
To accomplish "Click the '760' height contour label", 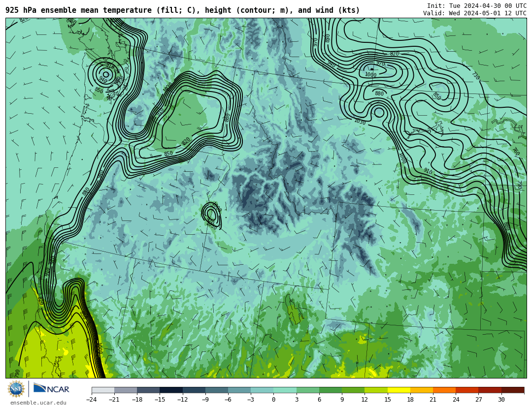I will pos(516,151).
